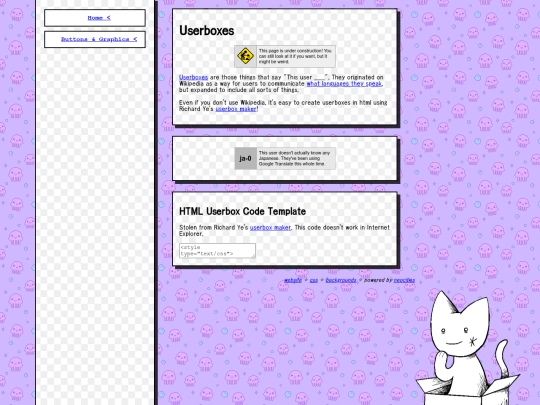Open the neocities footer link
Screen dimensions: 540x405
pos(404,280)
